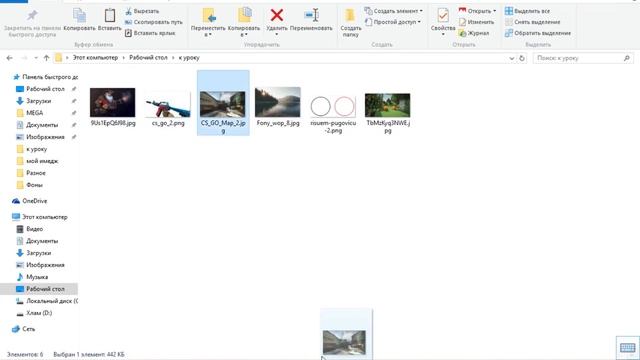Refresh the folder view
640x360 pixels.
point(522,58)
